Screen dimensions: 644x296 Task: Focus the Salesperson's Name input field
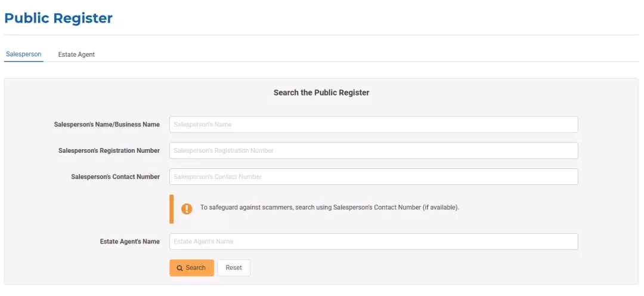[374, 125]
